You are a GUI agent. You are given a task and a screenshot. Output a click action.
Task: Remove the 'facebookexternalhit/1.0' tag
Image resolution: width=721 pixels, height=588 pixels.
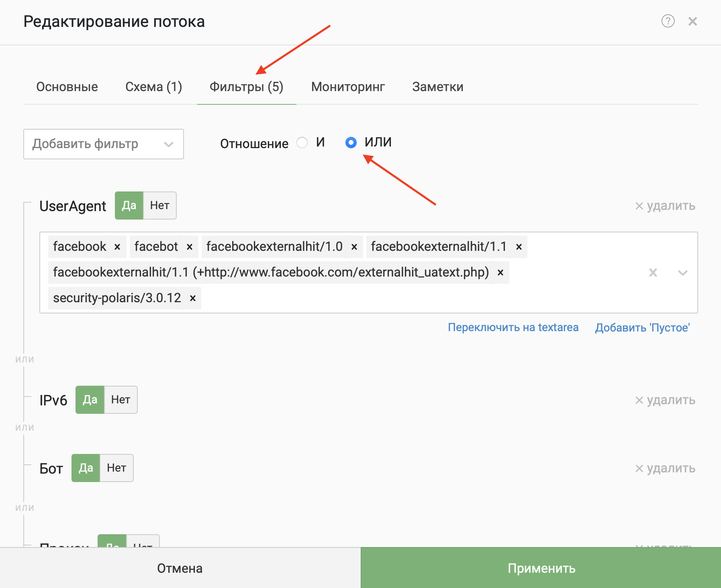354,247
